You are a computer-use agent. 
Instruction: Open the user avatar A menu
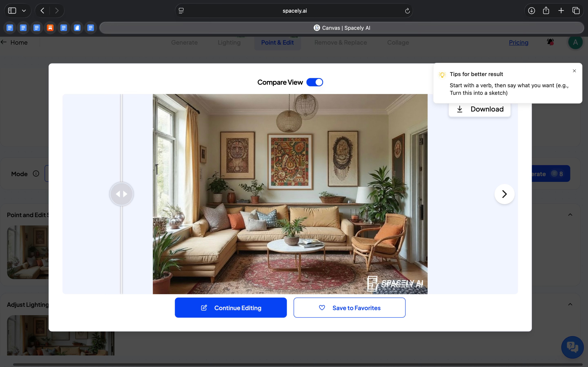[x=575, y=42]
